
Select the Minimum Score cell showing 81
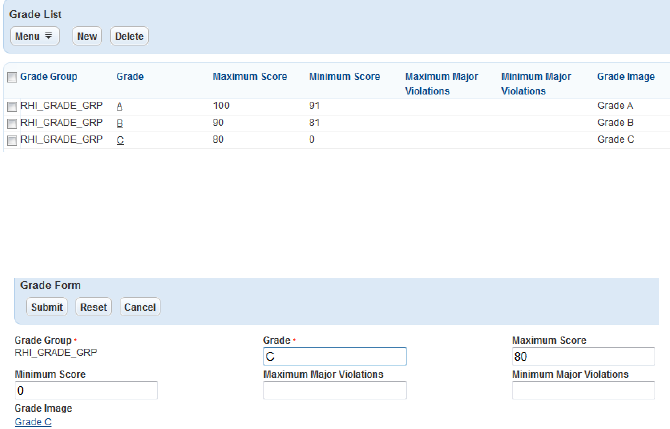314,123
